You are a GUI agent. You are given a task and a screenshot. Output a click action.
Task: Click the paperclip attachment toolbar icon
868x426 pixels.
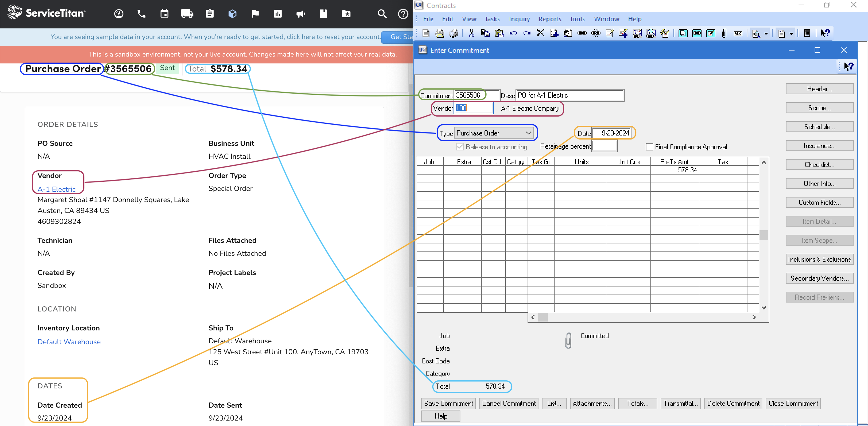pyautogui.click(x=724, y=33)
